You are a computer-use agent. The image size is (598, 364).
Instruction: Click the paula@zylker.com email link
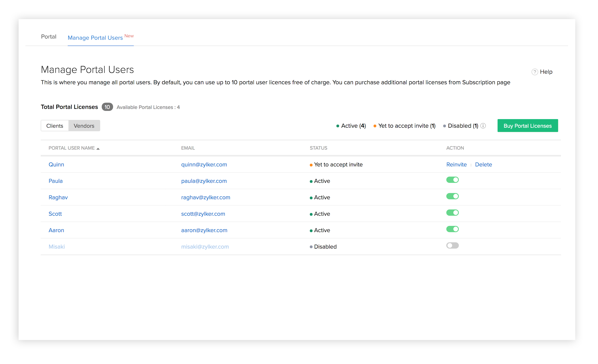click(204, 181)
